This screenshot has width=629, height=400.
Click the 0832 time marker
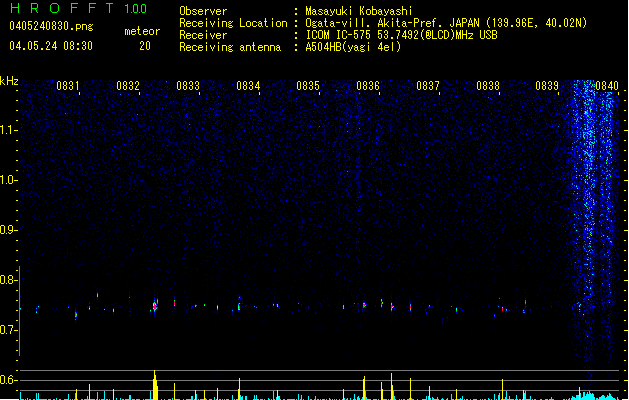pos(128,86)
